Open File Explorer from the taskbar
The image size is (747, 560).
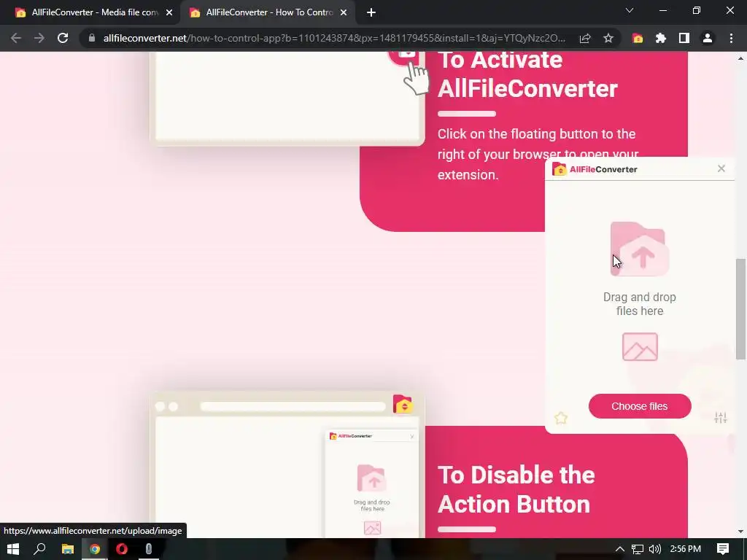click(x=68, y=549)
